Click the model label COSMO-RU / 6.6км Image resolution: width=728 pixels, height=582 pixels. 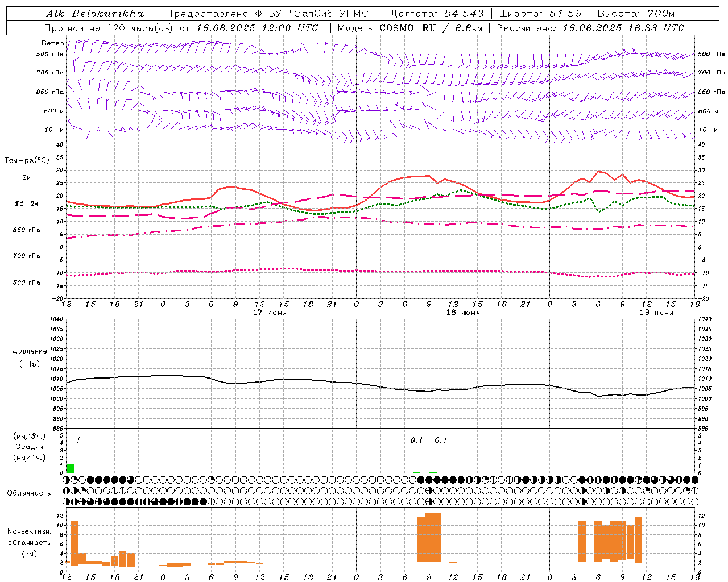tap(432, 28)
